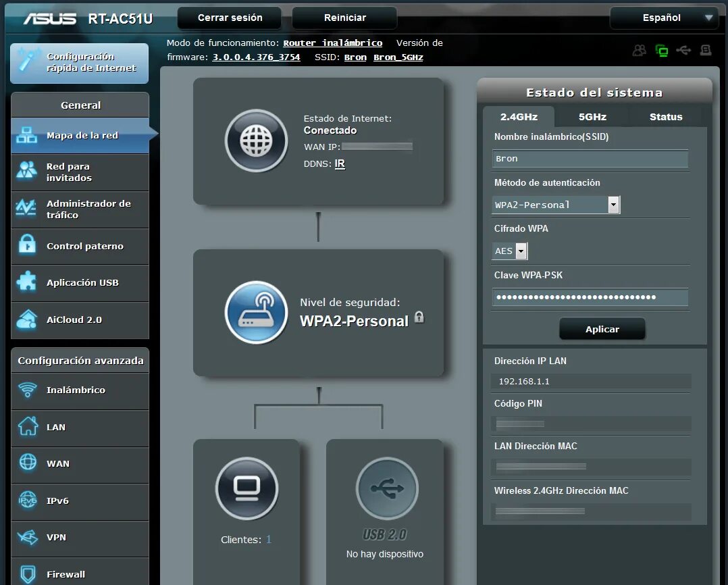Switch to the 5GHz tab
This screenshot has width=728, height=585.
(591, 116)
